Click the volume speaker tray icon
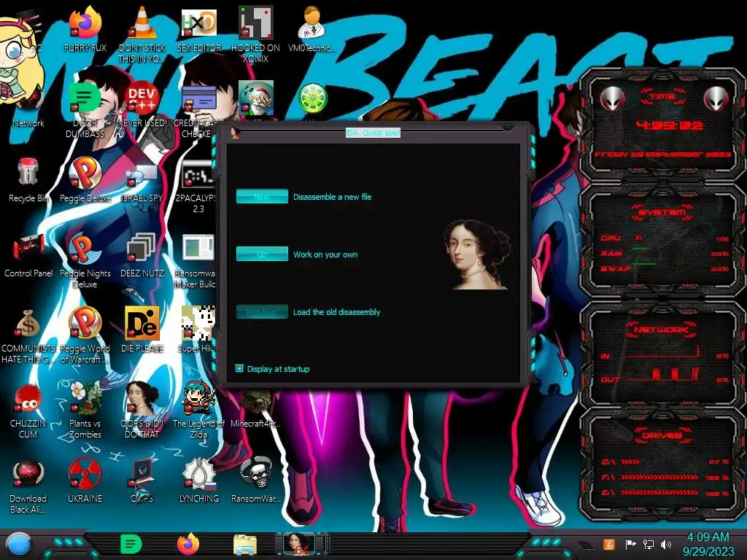Viewport: 747px width, 560px height. click(666, 544)
